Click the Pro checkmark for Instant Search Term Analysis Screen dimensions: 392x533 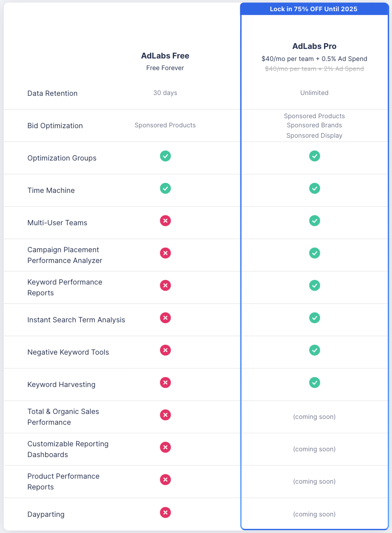315,318
